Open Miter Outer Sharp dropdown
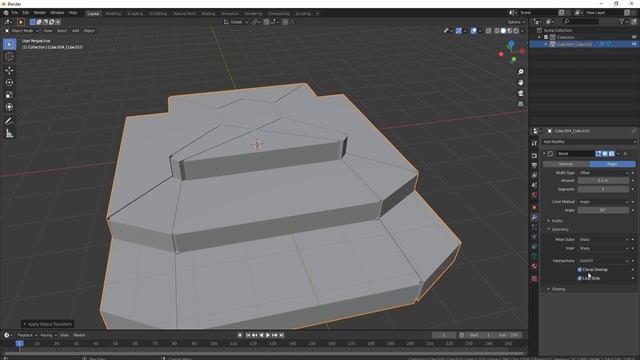This screenshot has width=640, height=360. point(603,240)
